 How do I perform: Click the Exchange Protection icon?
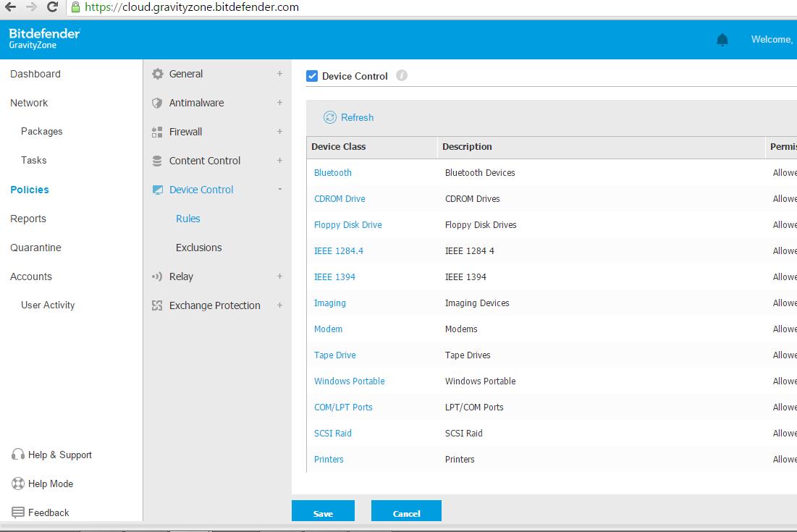pyautogui.click(x=157, y=305)
